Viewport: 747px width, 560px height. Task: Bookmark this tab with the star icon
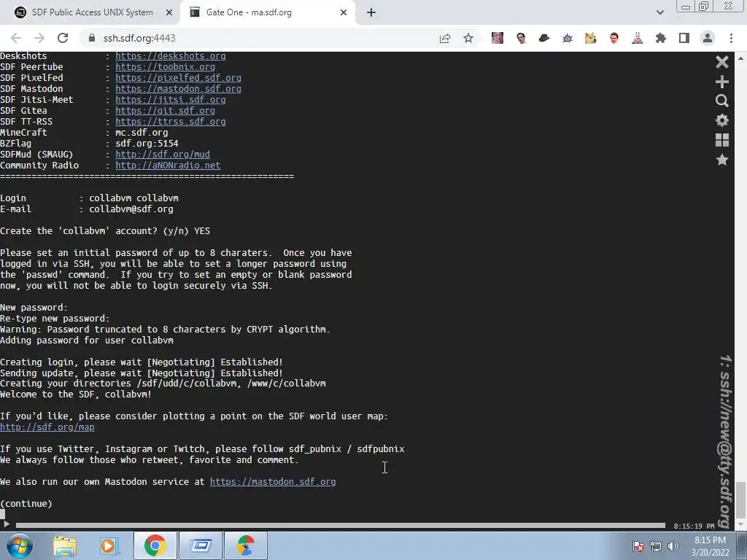coord(468,38)
